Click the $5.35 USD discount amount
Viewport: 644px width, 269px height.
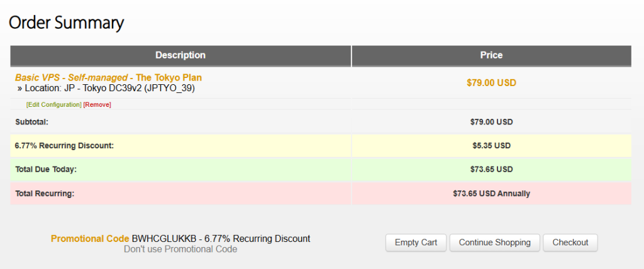point(491,146)
